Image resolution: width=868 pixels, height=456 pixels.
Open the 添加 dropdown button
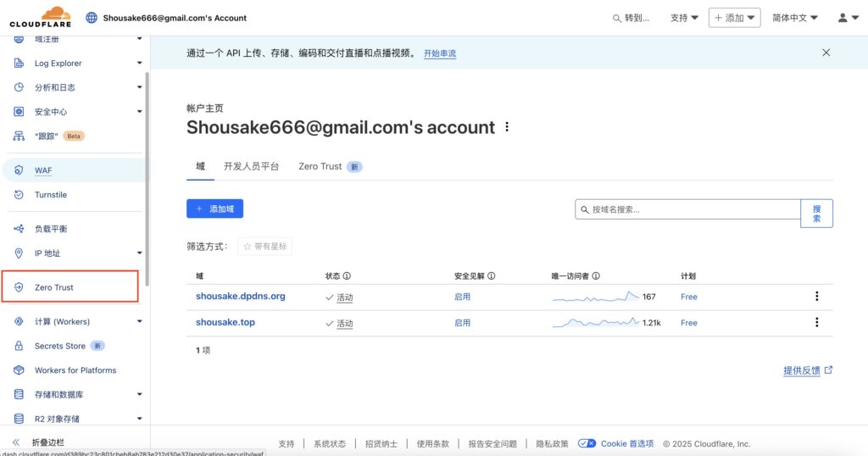click(x=735, y=18)
